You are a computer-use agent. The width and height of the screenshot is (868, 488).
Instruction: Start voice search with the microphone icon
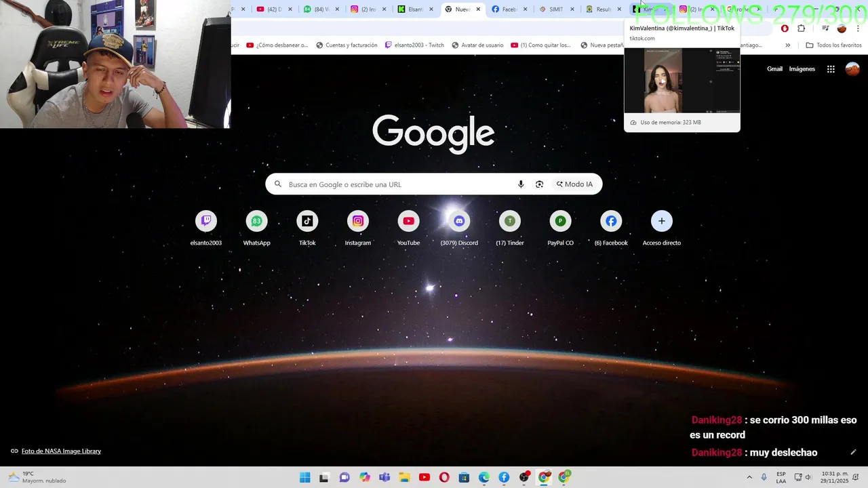(521, 184)
